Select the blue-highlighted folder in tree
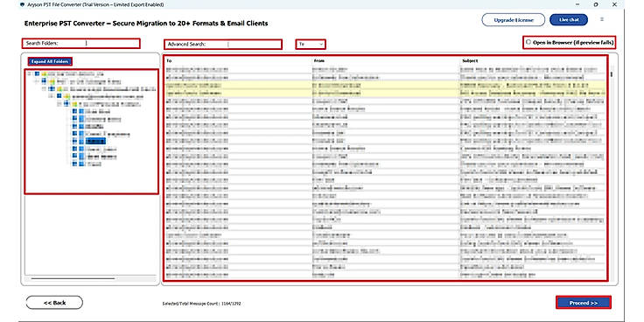The width and height of the screenshot is (644, 322). click(95, 141)
